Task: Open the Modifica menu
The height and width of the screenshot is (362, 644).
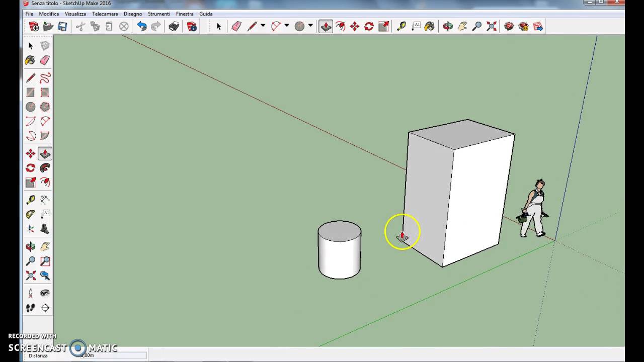Action: [x=49, y=14]
